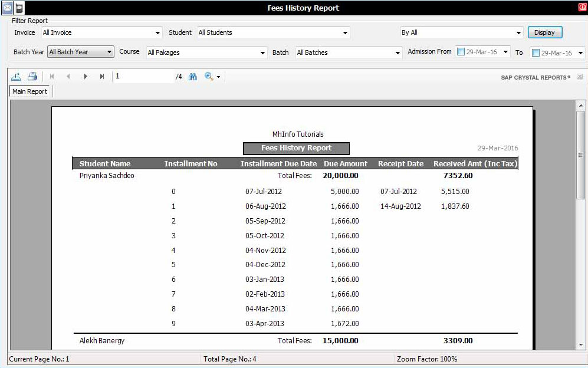Click the binoculars find text icon
The width and height of the screenshot is (588, 368).
193,77
